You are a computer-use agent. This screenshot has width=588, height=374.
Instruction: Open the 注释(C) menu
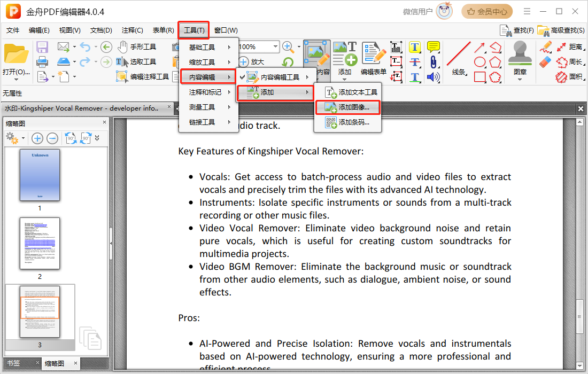coord(133,30)
